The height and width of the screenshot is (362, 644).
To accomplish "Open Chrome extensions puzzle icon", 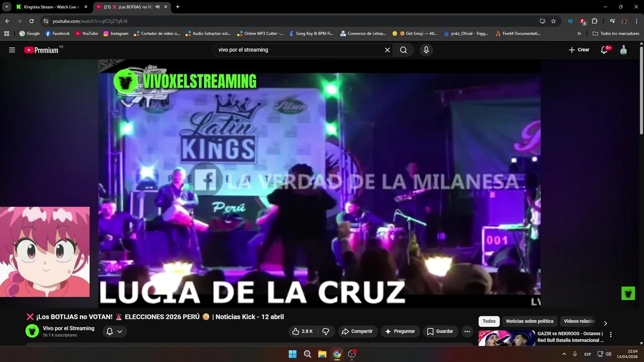I will pyautogui.click(x=595, y=21).
